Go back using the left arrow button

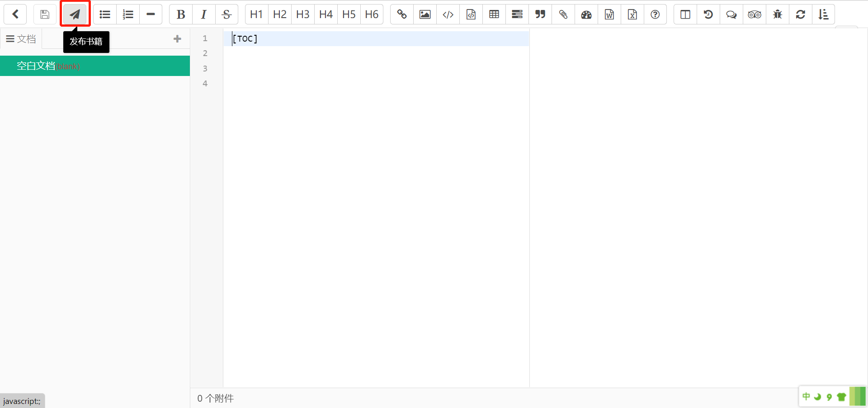(x=15, y=14)
